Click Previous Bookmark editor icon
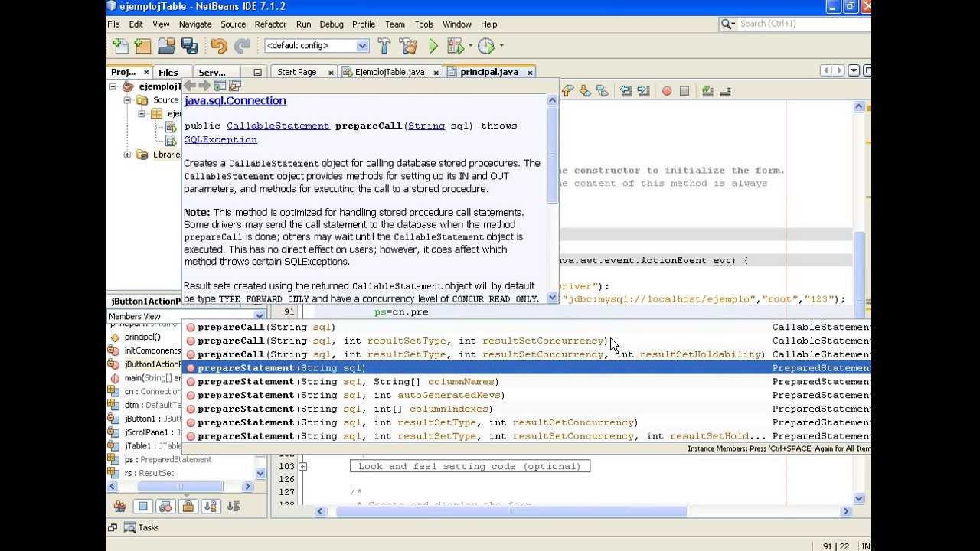 point(567,91)
